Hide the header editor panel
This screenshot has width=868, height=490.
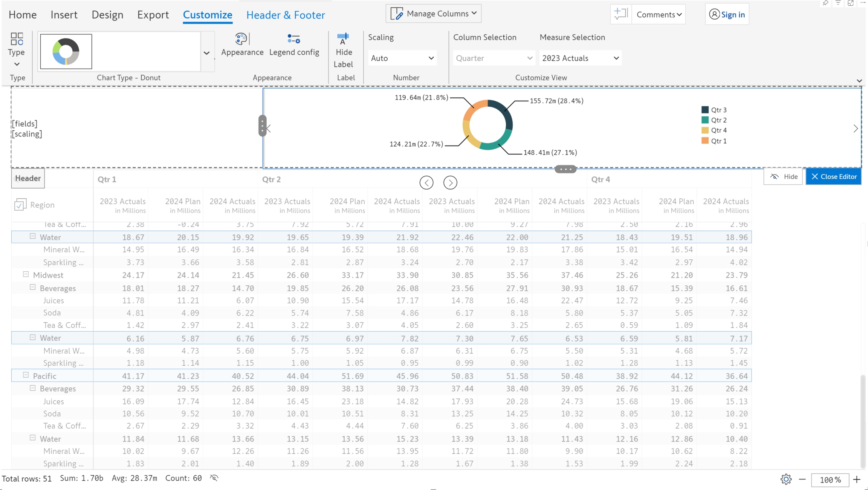point(784,177)
